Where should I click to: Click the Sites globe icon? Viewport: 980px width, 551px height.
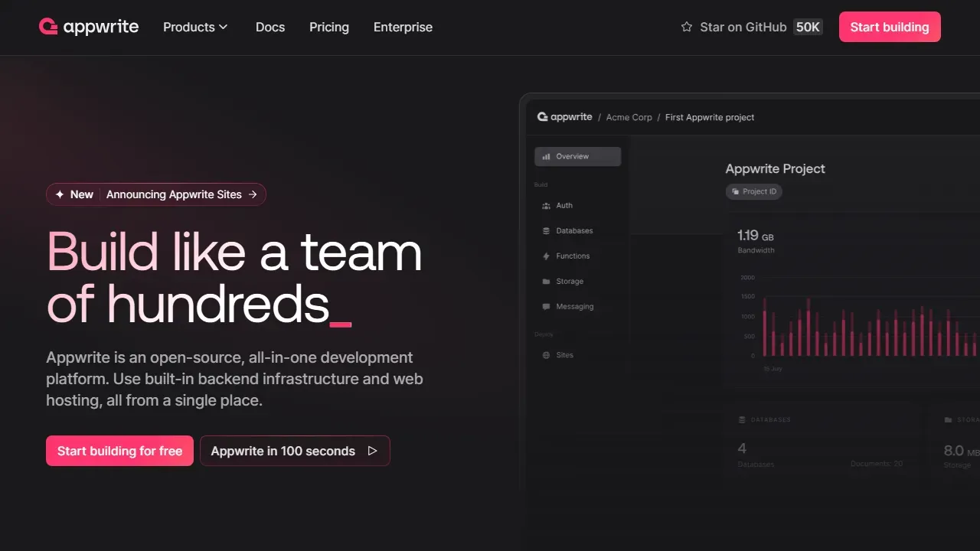546,355
